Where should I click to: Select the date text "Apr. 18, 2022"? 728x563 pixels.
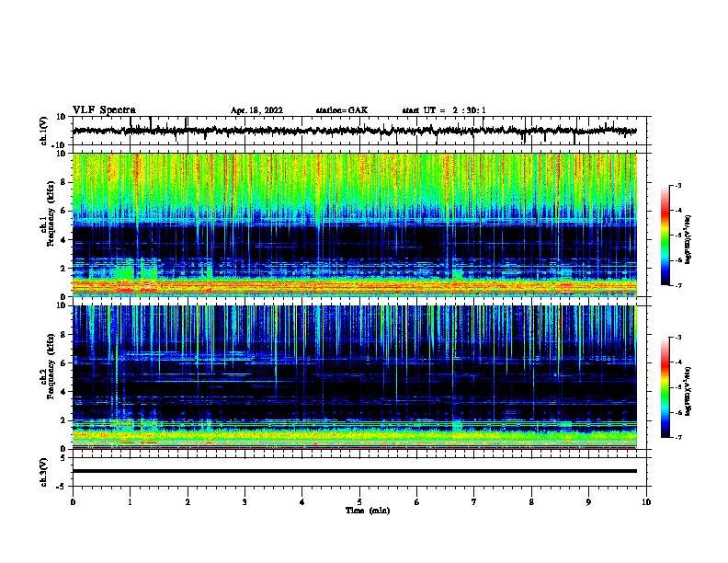coord(256,110)
